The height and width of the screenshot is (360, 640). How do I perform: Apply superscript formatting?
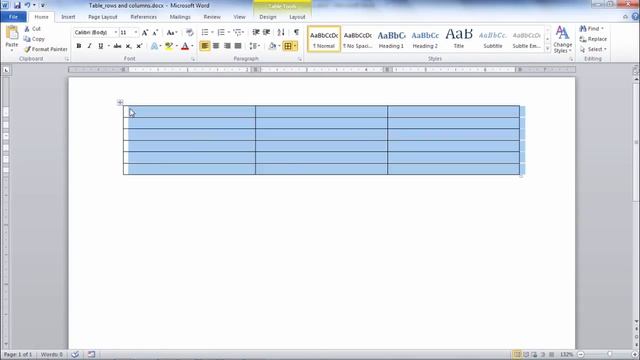[x=139, y=46]
